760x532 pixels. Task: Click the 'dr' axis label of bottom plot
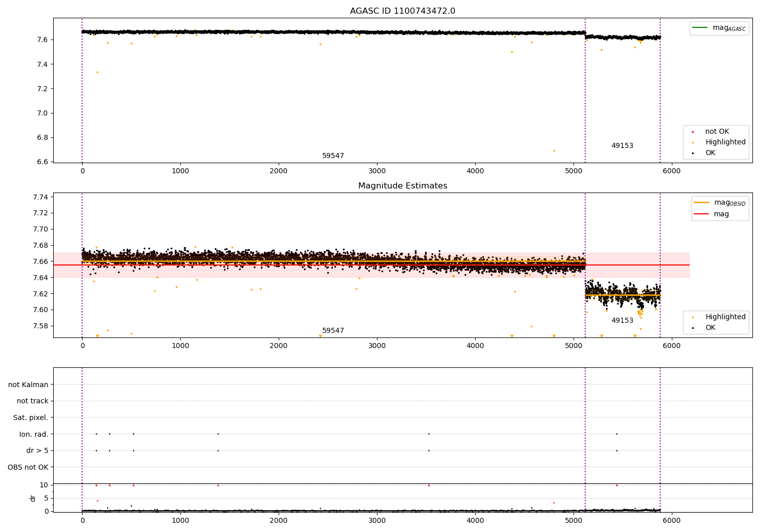click(x=33, y=498)
